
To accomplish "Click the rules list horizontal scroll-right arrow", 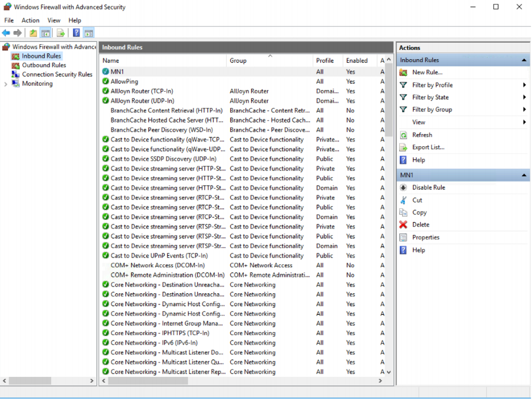I will pos(381,381).
